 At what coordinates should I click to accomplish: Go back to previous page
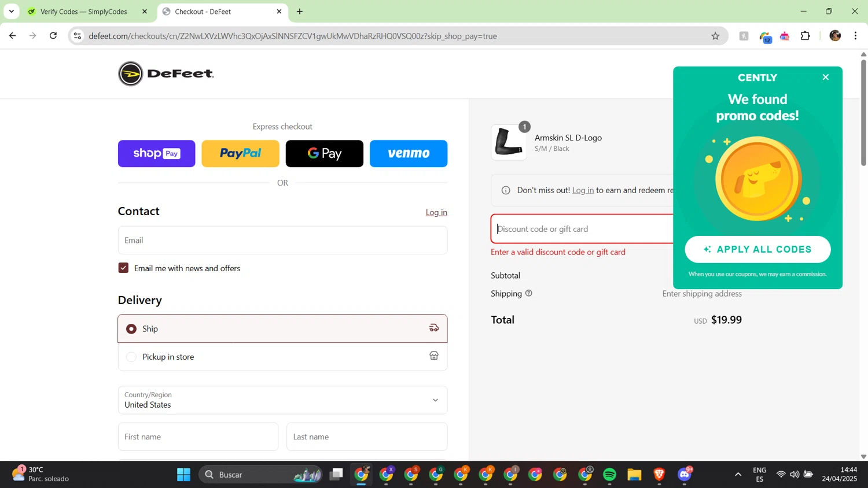(13, 36)
